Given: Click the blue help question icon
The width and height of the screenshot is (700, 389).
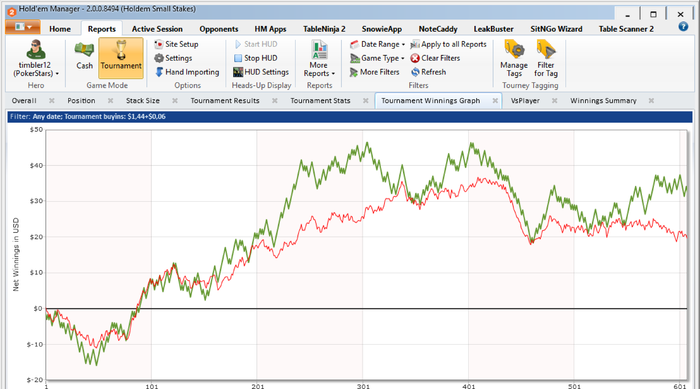Looking at the screenshot, I should coord(683,27).
